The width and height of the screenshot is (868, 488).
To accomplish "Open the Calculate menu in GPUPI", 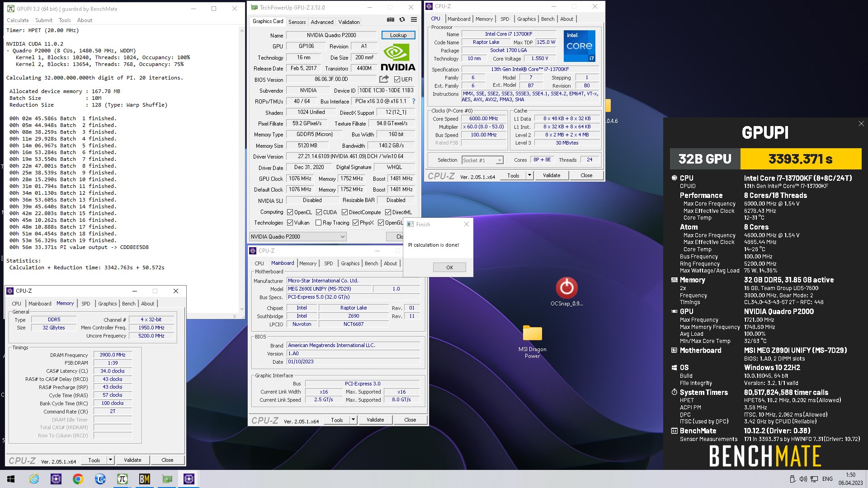I will [18, 20].
